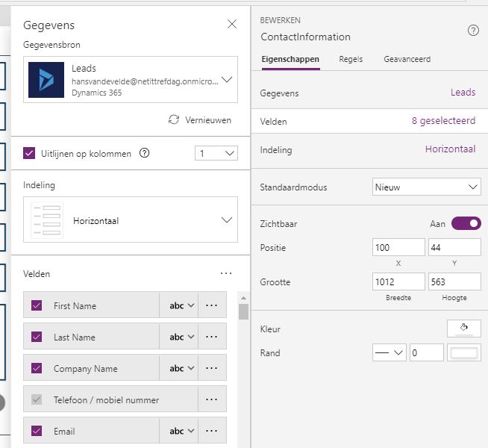Switch to the Regels tab
Screen dimensions: 488x448
point(351,59)
